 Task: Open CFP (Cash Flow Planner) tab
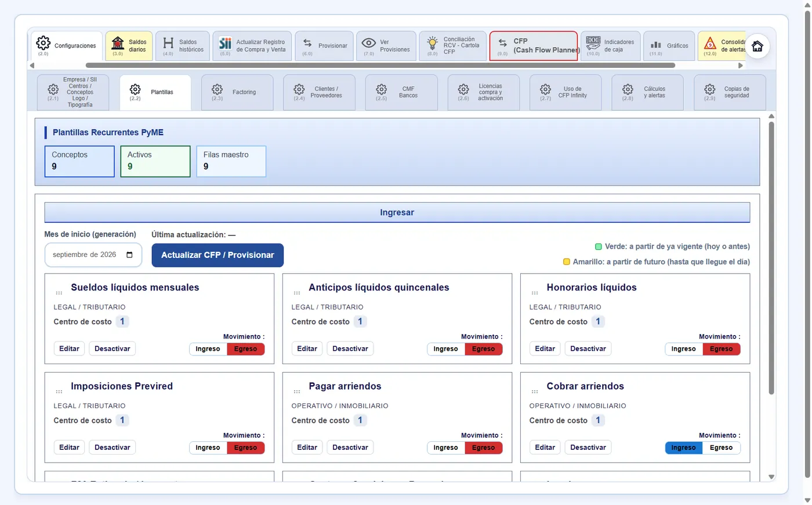click(534, 46)
